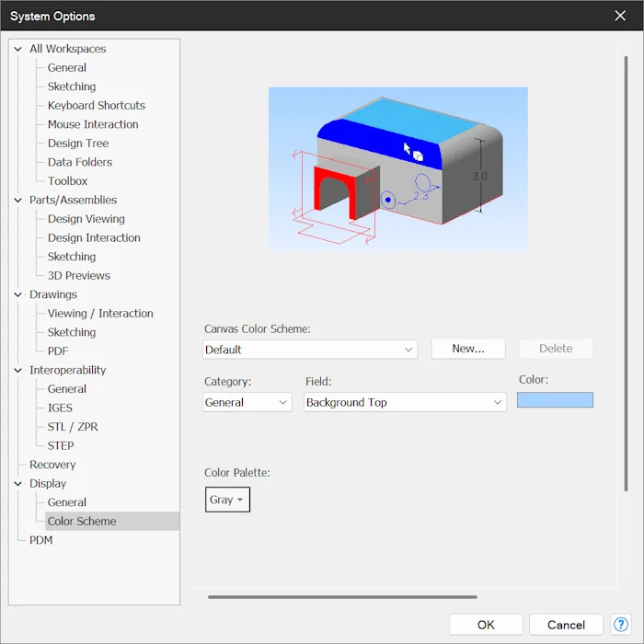Select the PDF item
This screenshot has height=644, width=644.
pos(58,351)
